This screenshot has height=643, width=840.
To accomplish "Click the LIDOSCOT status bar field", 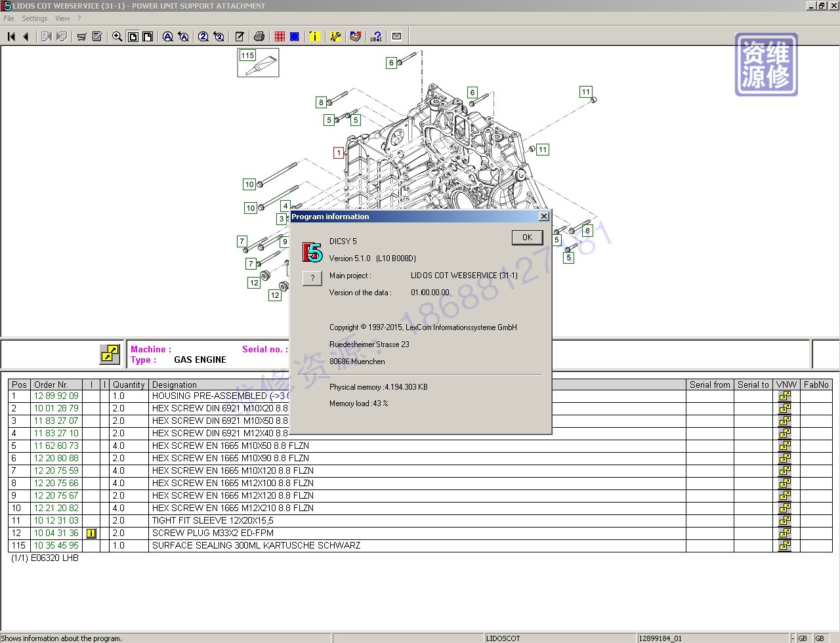I will [x=560, y=638].
